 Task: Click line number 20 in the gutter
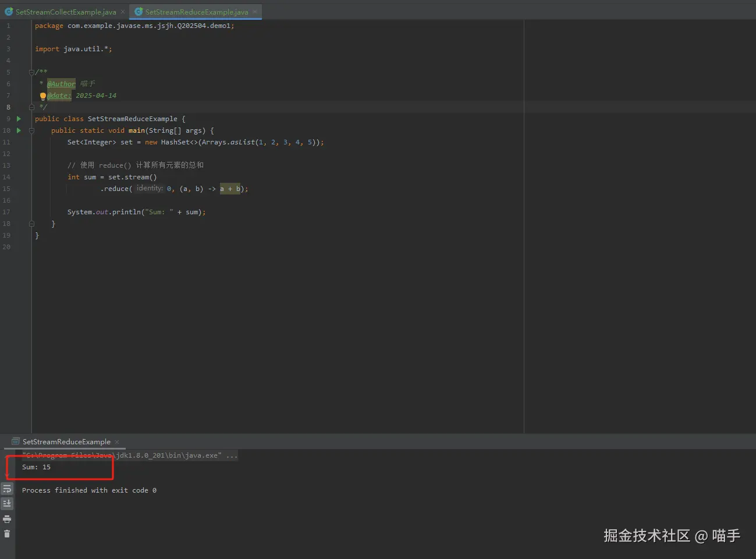6,247
